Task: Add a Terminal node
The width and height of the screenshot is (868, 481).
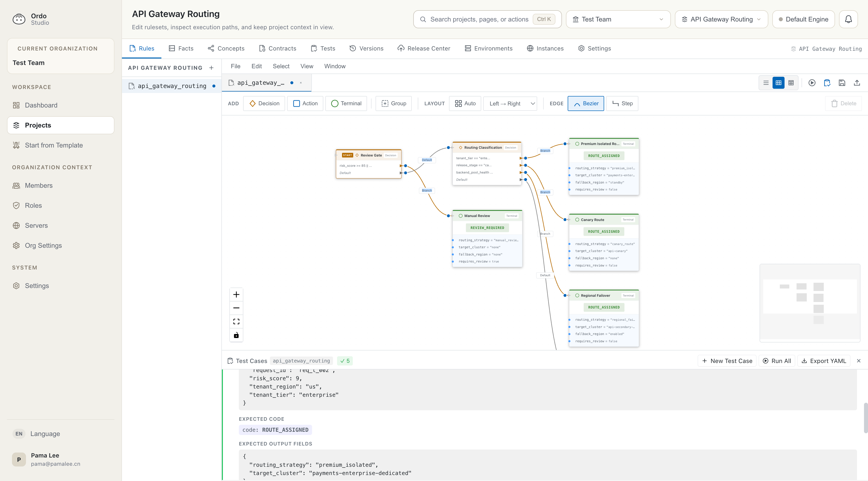Action: coord(346,103)
